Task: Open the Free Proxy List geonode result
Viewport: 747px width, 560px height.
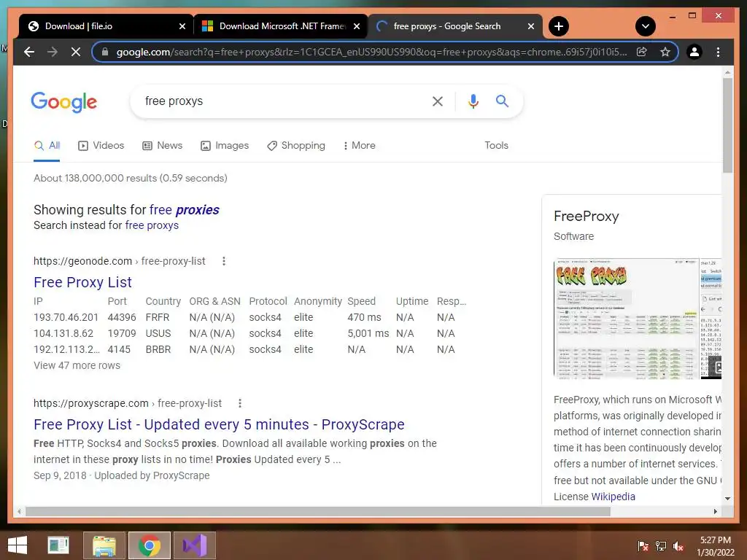Action: pos(82,282)
